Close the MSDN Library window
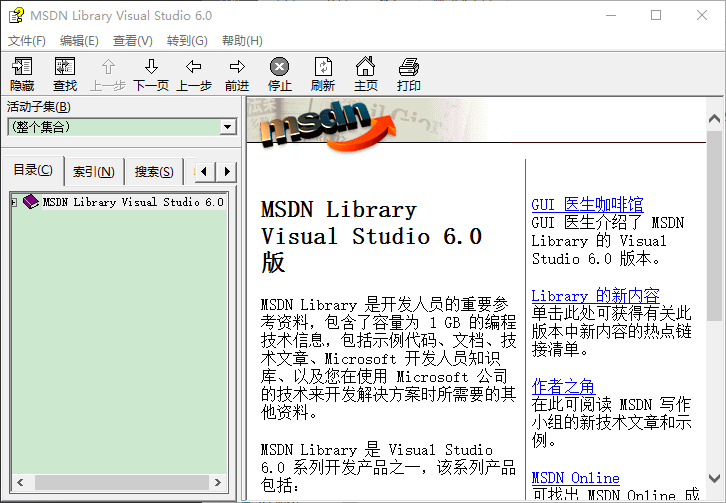This screenshot has height=503, width=726. (702, 15)
